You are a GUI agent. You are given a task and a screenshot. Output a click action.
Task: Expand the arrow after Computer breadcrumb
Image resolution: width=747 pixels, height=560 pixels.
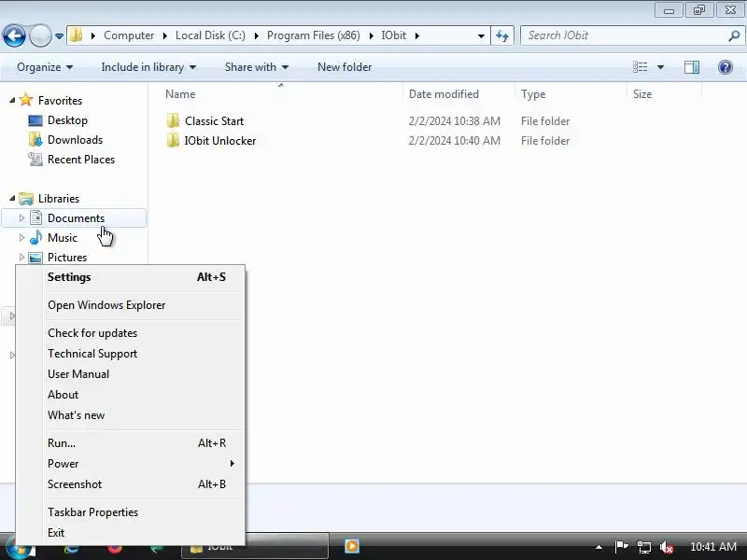click(165, 35)
